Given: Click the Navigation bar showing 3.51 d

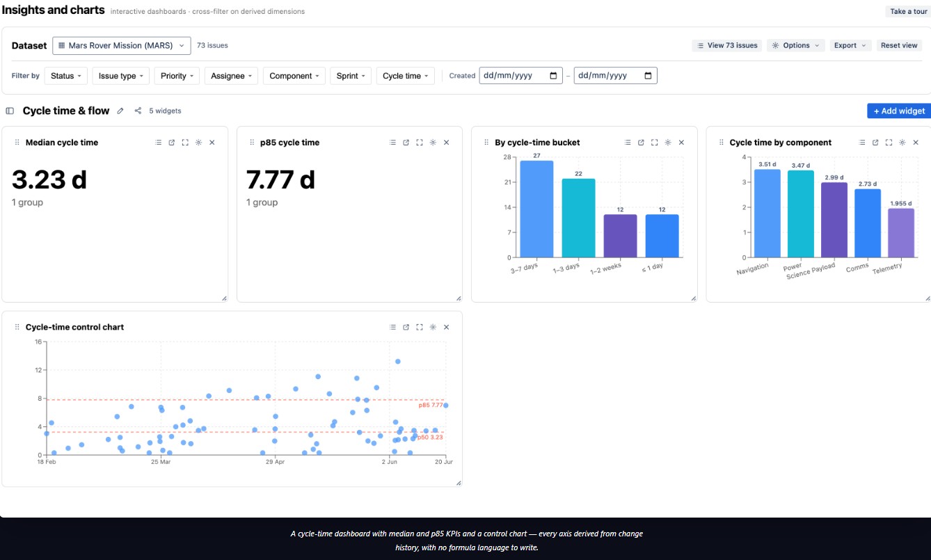Looking at the screenshot, I should pos(767,214).
